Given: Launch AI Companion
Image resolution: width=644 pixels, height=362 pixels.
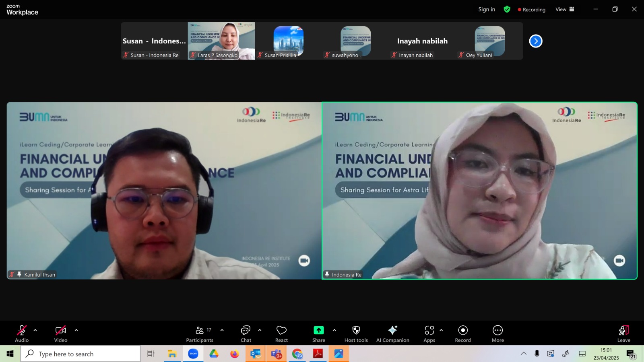Looking at the screenshot, I should point(393,334).
